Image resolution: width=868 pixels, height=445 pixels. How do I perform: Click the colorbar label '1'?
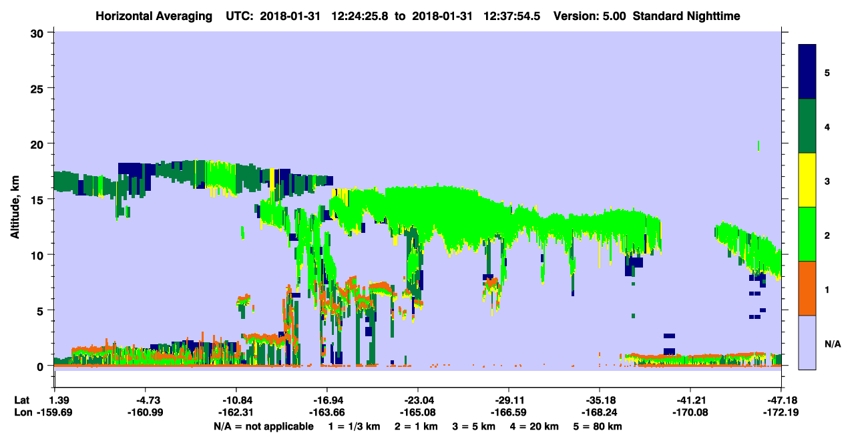pyautogui.click(x=827, y=290)
